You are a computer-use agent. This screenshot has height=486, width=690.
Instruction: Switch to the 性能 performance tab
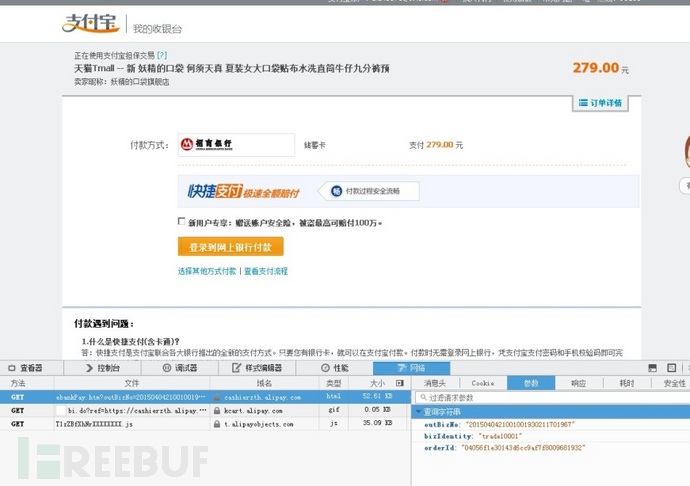334,368
